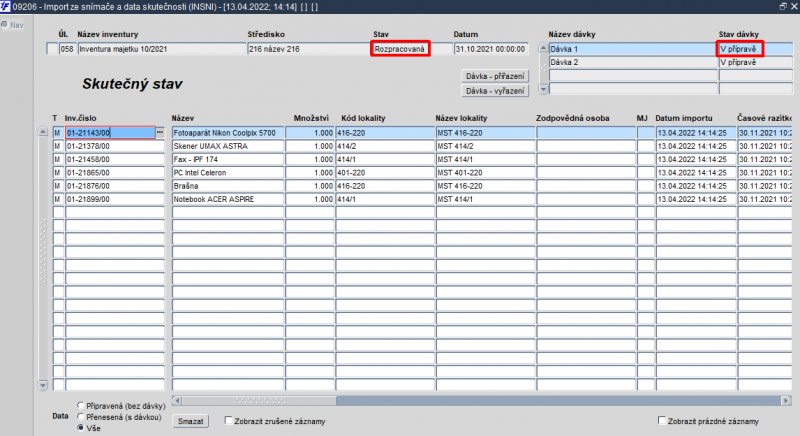Image resolution: width=800 pixels, height=436 pixels.
Task: Click the Fotoaparát Nikon Coolpix 5700 cell
Action: [x=228, y=133]
